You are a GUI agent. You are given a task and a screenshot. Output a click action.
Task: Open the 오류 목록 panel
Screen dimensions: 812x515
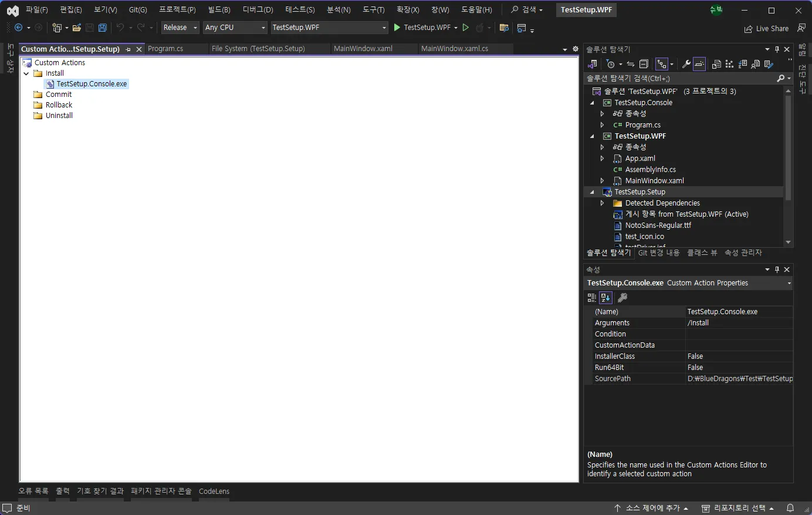point(33,491)
